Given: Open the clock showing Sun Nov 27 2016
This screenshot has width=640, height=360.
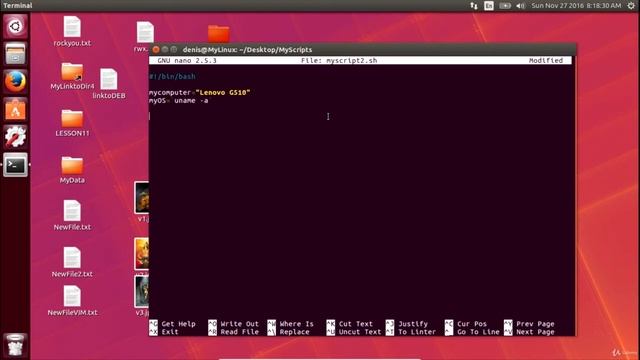Looking at the screenshot, I should (x=576, y=6).
